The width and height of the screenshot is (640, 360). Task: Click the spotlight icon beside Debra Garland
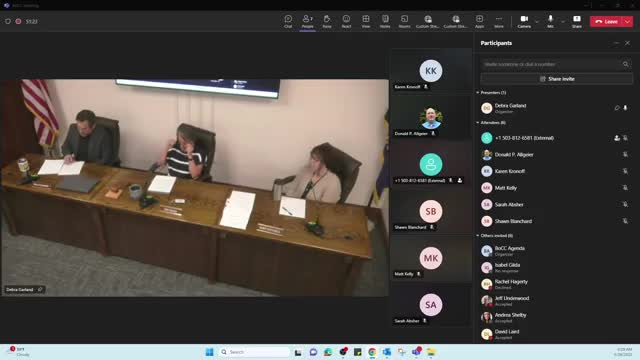click(x=617, y=108)
